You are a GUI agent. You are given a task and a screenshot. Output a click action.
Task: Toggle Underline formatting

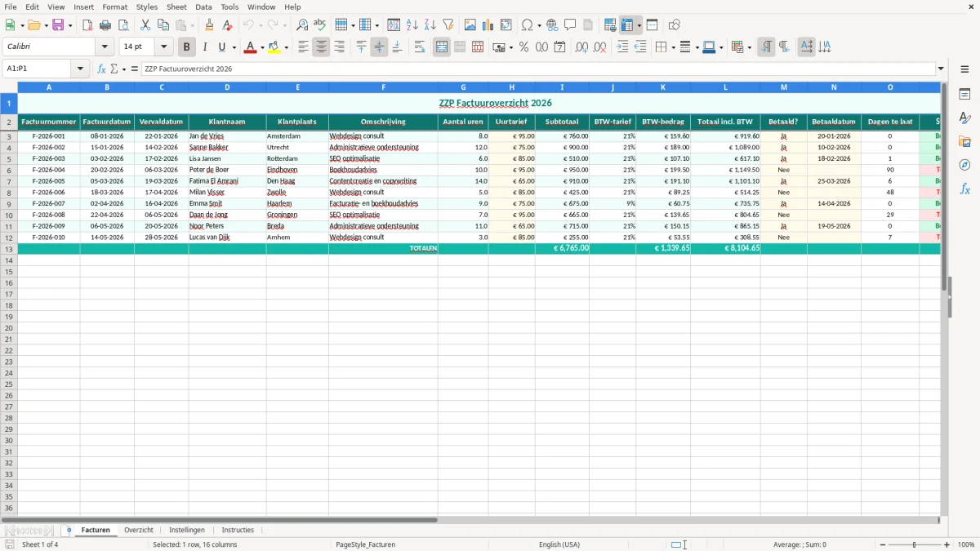pos(221,47)
